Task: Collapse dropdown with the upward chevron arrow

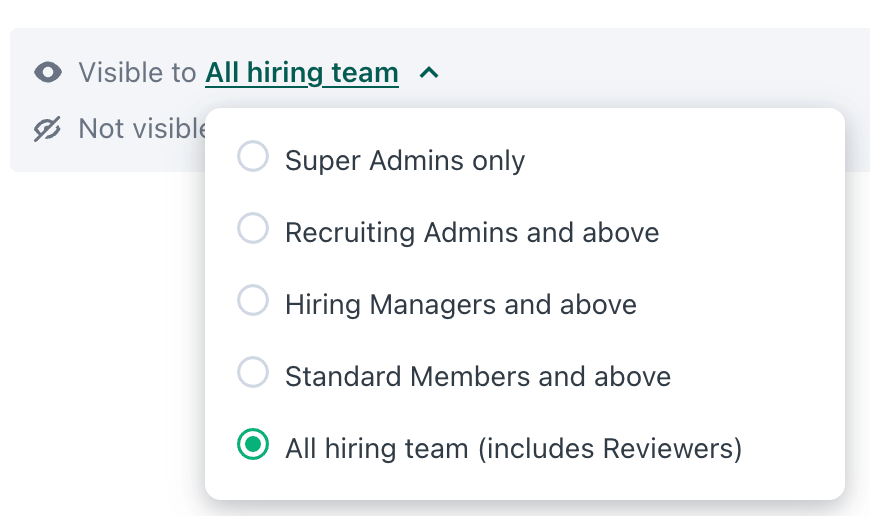Action: coord(429,73)
